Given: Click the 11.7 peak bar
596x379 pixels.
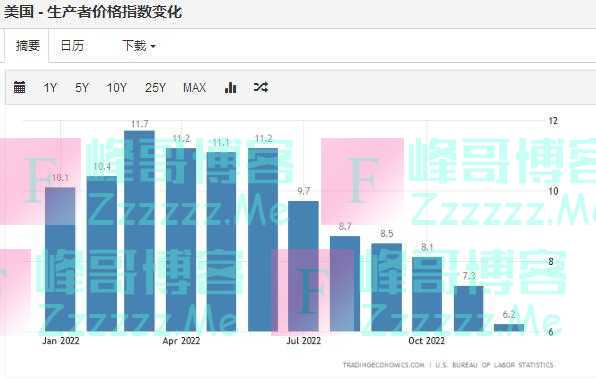Looking at the screenshot, I should click(139, 231).
